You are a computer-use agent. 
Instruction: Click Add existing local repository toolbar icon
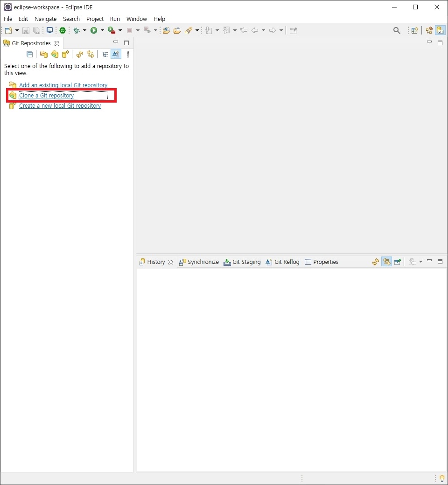[x=44, y=55]
